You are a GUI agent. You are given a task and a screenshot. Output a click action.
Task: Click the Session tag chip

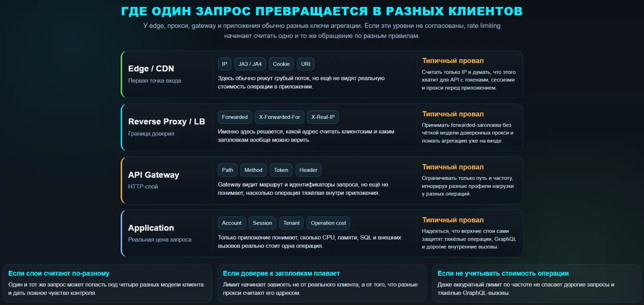pyautogui.click(x=262, y=223)
